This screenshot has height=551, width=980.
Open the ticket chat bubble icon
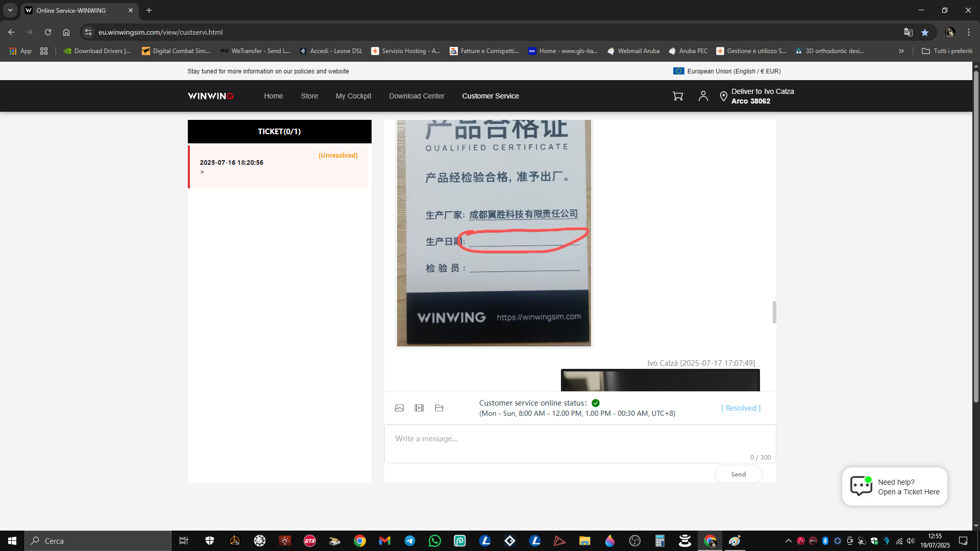(x=862, y=486)
